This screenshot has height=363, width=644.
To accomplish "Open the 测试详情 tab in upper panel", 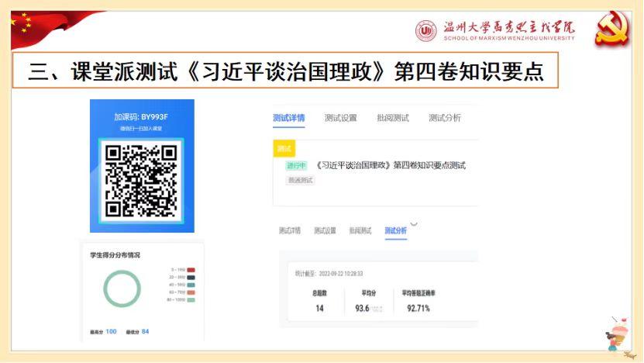I will coord(288,118).
